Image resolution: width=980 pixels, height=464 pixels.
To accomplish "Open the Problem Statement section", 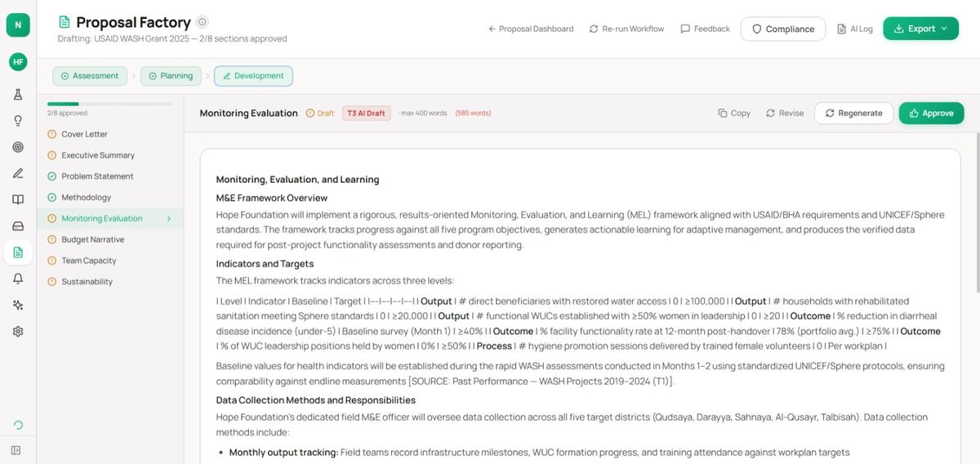I will [x=110, y=176].
